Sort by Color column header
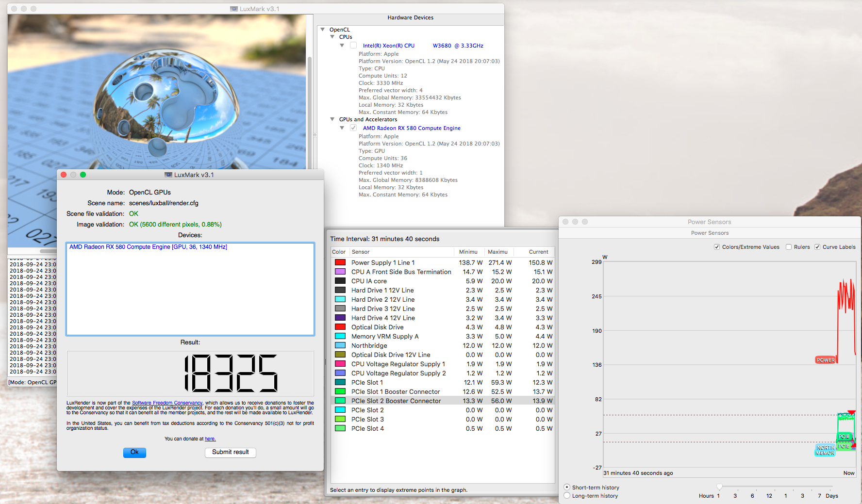The height and width of the screenshot is (504, 862). tap(339, 252)
